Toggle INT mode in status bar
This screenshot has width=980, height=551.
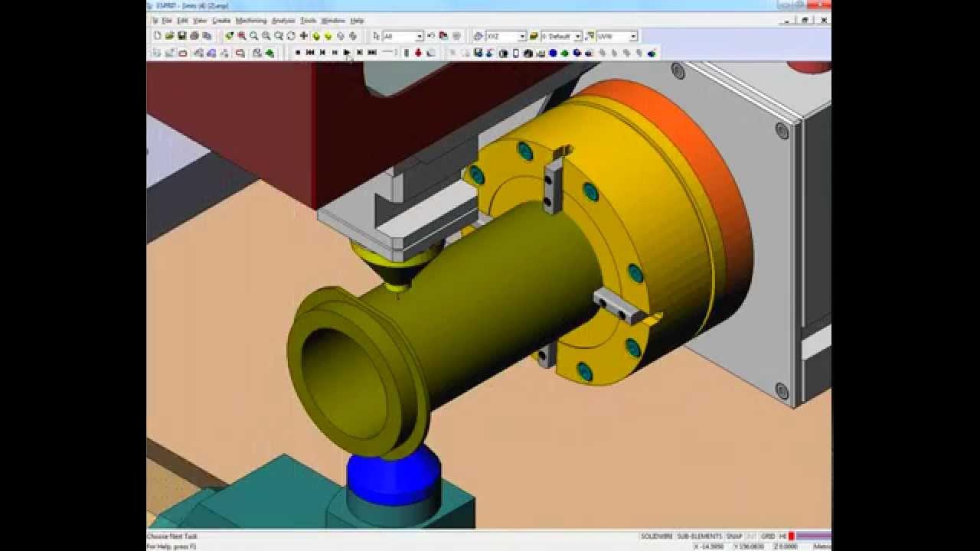click(751, 536)
